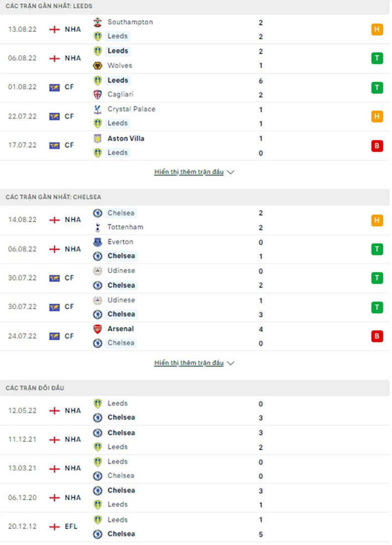Click the red B badge for Aston Villa match
392x545 pixels.
377,146
